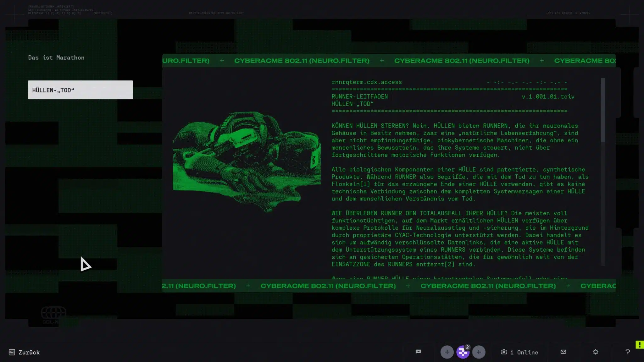Select the purple player avatar

tap(462, 353)
